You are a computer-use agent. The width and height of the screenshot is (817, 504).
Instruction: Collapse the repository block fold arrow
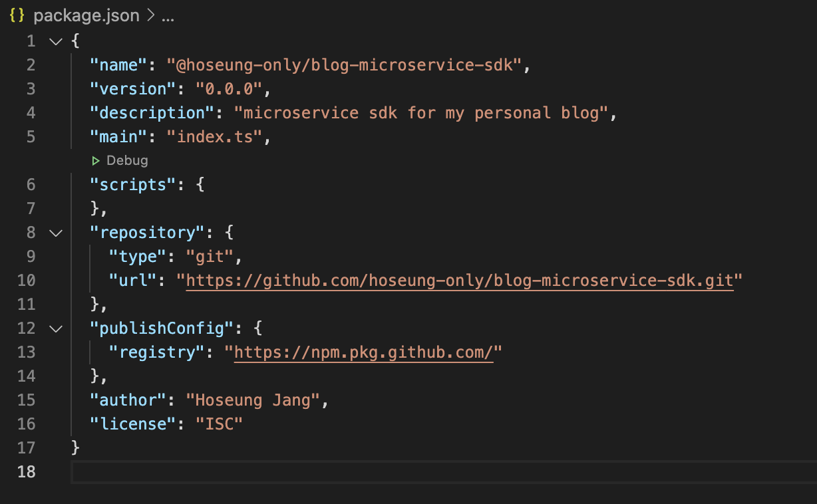[56, 233]
